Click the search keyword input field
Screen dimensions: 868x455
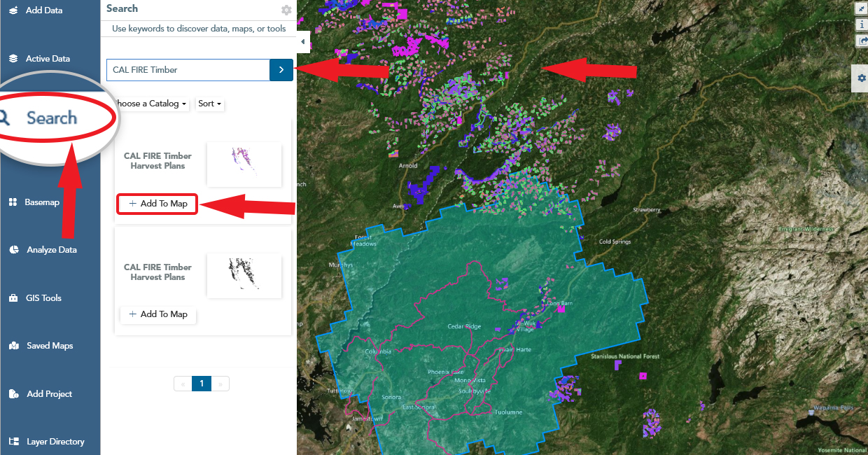pos(188,70)
